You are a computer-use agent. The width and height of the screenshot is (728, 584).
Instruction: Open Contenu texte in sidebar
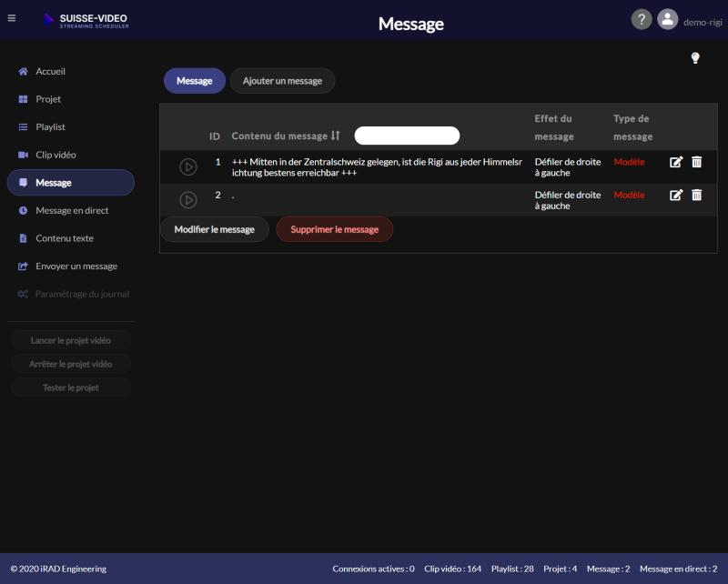pos(71,238)
